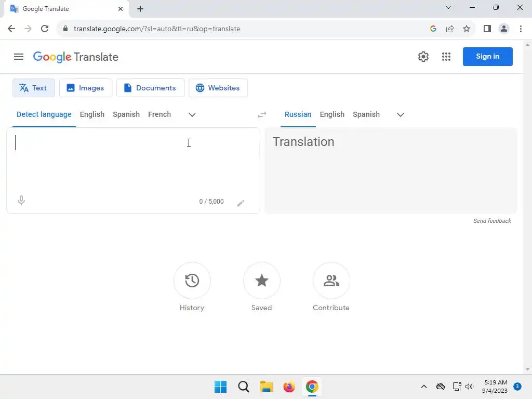
Task: Open File Explorer from taskbar
Action: tap(267, 387)
